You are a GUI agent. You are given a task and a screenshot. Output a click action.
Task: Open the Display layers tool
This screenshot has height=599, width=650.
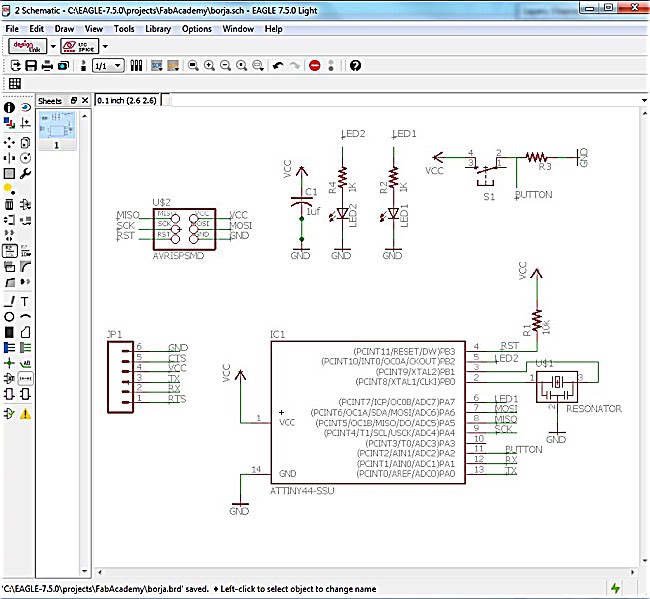[x=9, y=123]
